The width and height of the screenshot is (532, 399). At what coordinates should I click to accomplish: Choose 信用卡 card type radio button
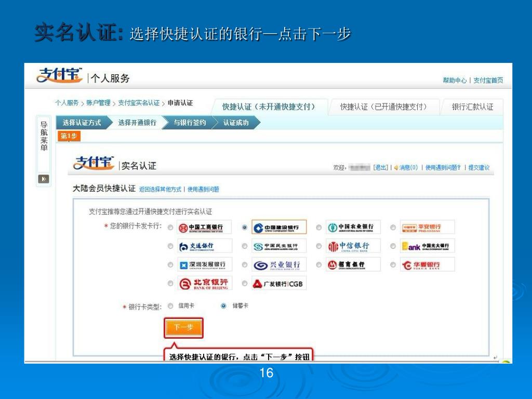pos(170,306)
